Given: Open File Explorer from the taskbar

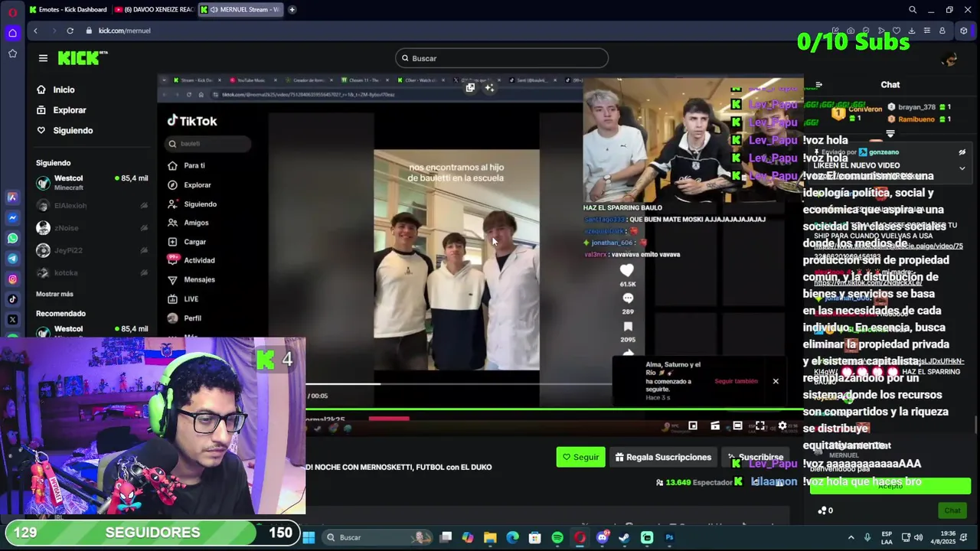Looking at the screenshot, I should 490,537.
